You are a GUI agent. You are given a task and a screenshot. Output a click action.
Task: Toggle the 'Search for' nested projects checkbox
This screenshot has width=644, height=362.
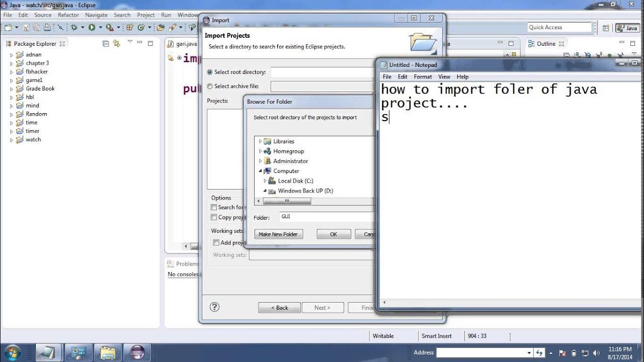tap(214, 207)
